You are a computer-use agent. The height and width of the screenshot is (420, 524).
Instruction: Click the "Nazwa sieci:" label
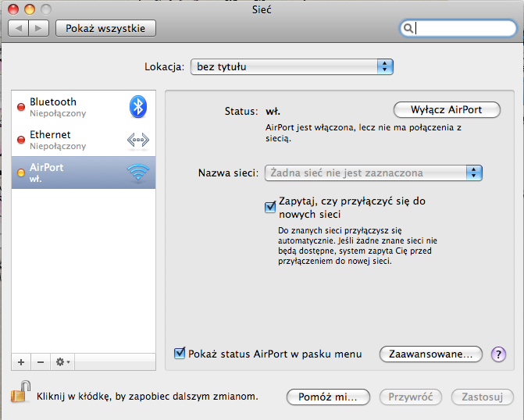point(228,173)
